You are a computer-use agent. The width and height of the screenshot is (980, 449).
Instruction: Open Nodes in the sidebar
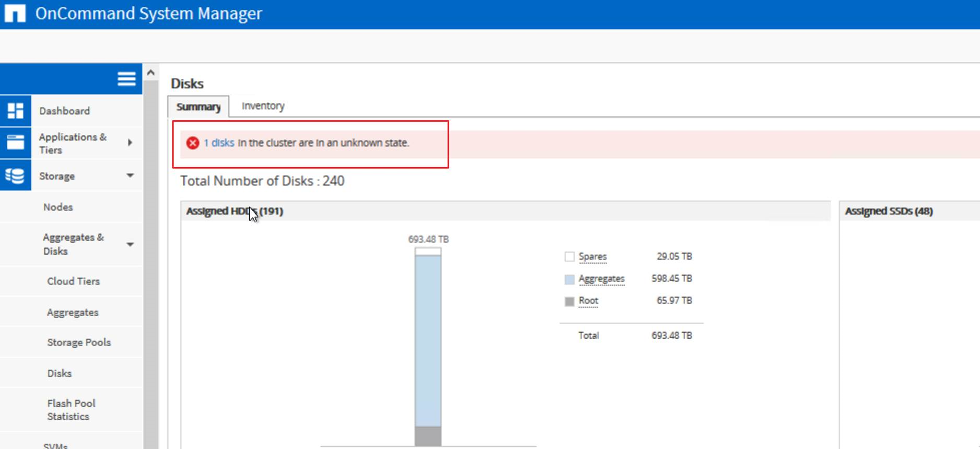(58, 207)
